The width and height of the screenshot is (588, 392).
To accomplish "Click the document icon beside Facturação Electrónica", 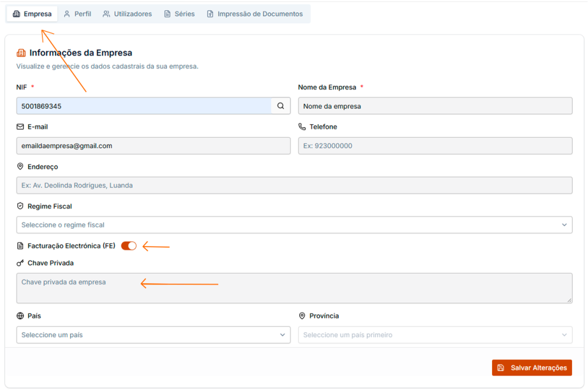I will point(20,246).
